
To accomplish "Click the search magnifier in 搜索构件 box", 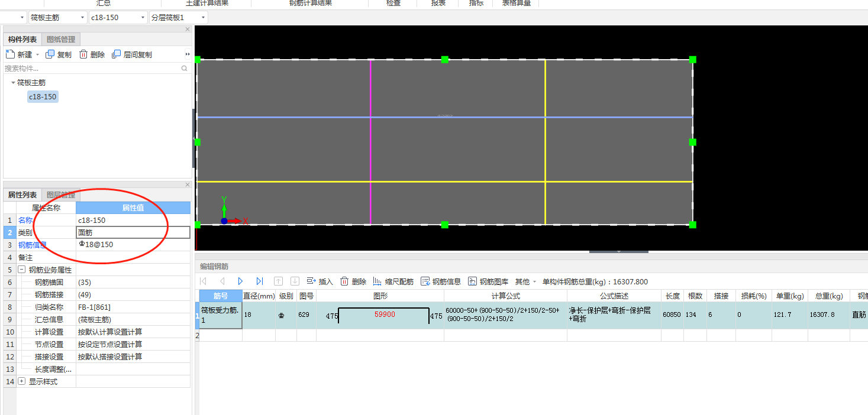I will (x=184, y=69).
